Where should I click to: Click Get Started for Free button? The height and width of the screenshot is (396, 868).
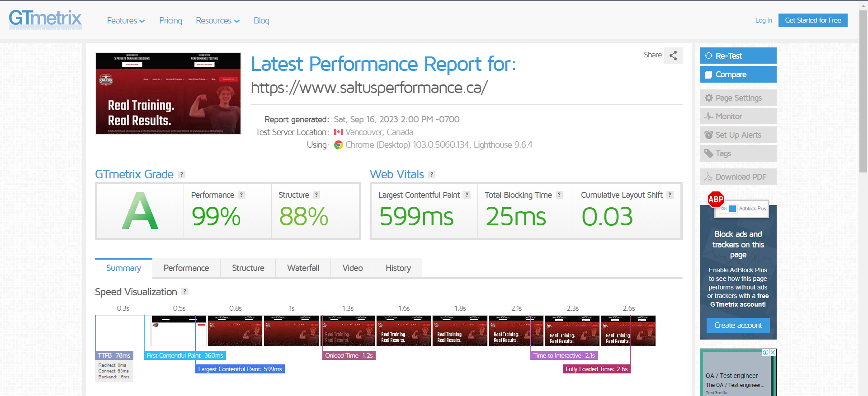pyautogui.click(x=813, y=20)
